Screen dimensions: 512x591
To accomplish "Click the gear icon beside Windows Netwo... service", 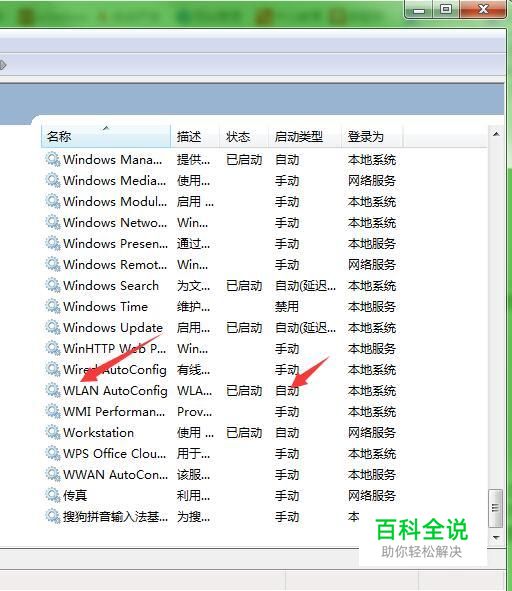I will (x=53, y=222).
